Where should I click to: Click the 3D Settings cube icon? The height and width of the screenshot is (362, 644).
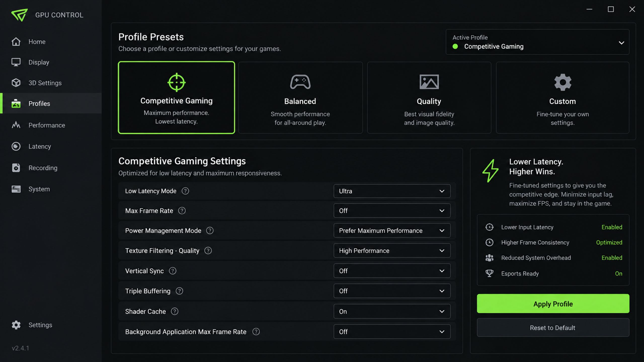(16, 83)
